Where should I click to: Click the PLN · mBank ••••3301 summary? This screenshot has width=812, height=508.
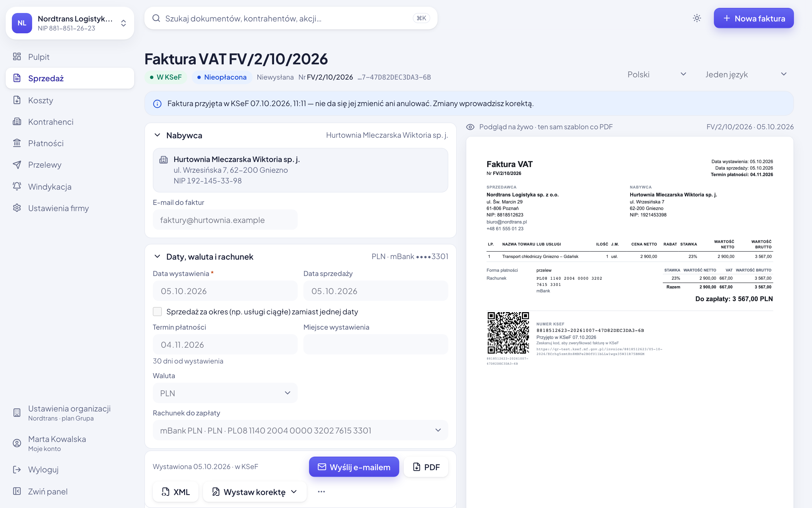(x=410, y=257)
